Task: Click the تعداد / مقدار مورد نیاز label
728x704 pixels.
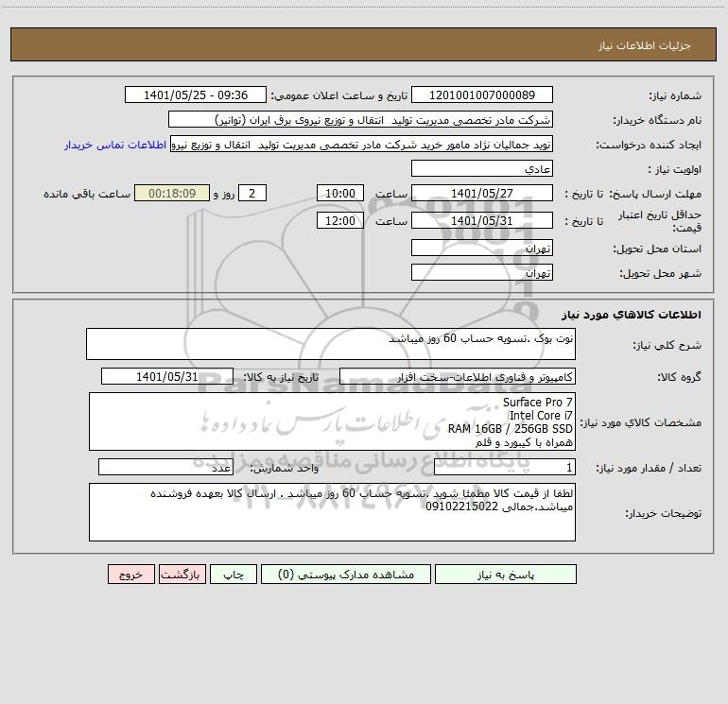Action: (649, 468)
